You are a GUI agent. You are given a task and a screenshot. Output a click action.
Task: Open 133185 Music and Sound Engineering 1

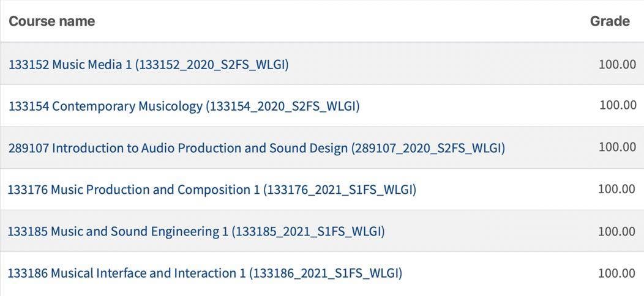pyautogui.click(x=197, y=232)
